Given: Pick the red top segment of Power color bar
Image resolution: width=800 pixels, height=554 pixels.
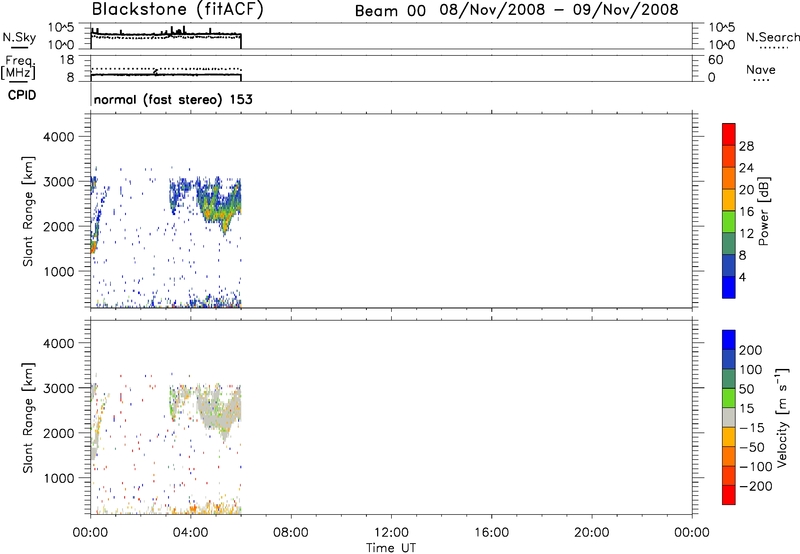Looking at the screenshot, I should pos(729,135).
